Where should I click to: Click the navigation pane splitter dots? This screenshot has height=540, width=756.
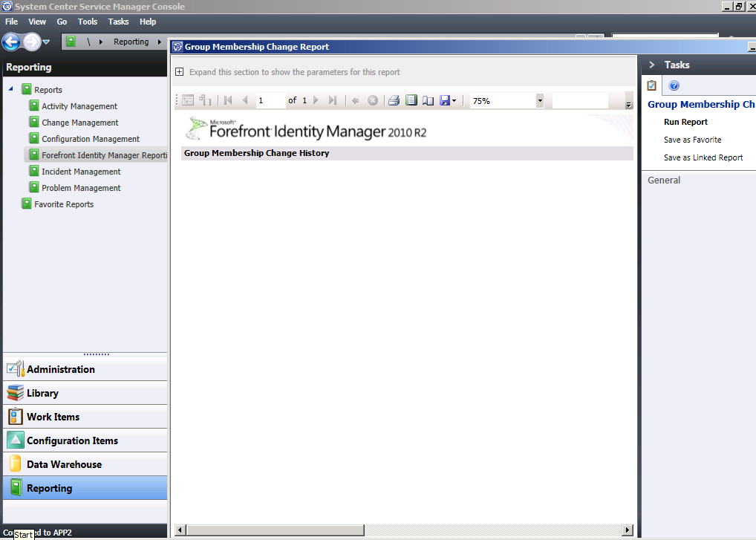97,354
